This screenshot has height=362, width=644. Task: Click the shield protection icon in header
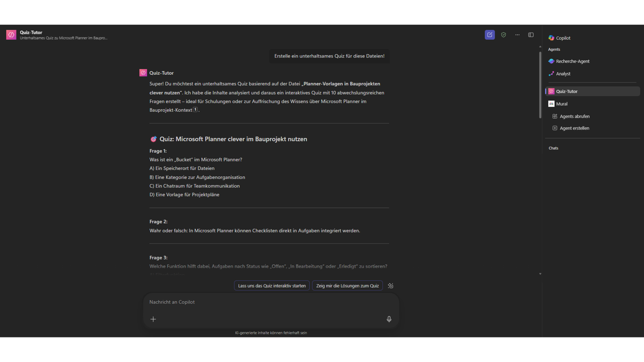(504, 35)
